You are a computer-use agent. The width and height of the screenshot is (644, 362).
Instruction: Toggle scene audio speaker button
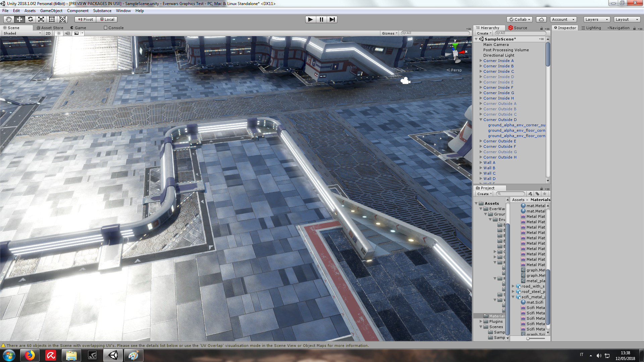click(x=67, y=33)
